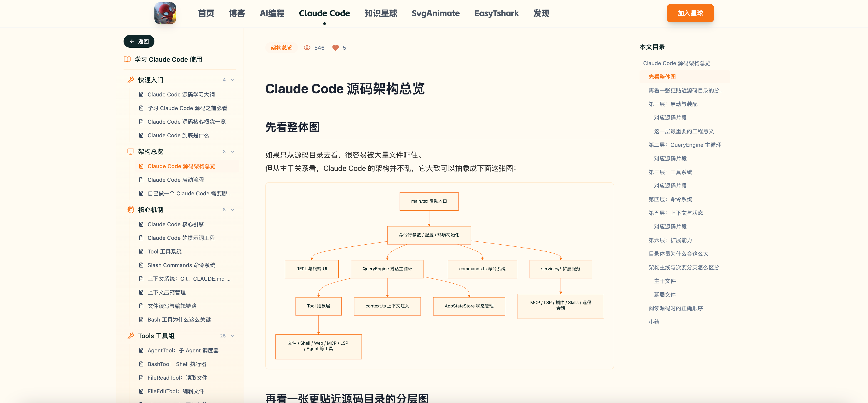
Task: Open the 博客 navigation item
Action: (237, 13)
